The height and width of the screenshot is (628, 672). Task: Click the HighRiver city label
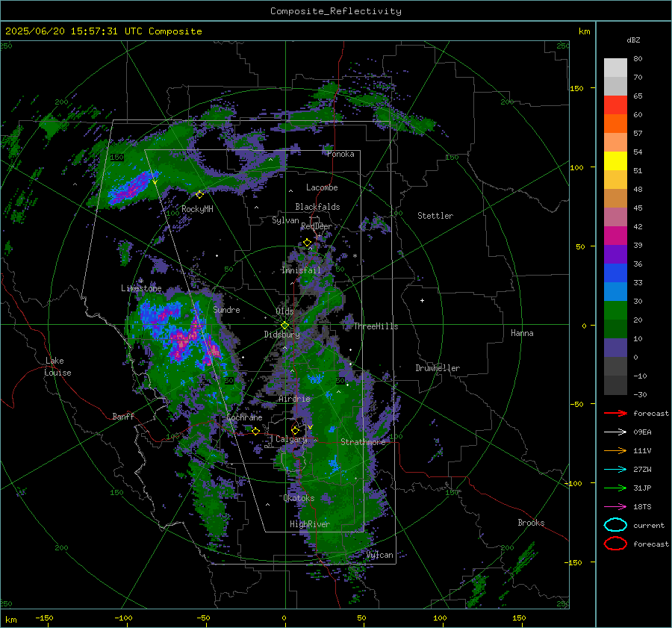point(310,524)
